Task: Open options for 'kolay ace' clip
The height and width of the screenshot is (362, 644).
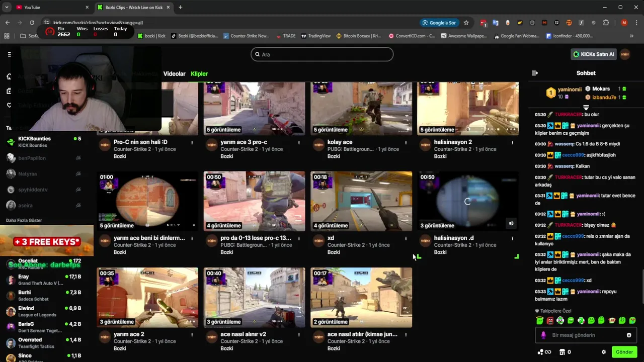Action: (x=406, y=143)
